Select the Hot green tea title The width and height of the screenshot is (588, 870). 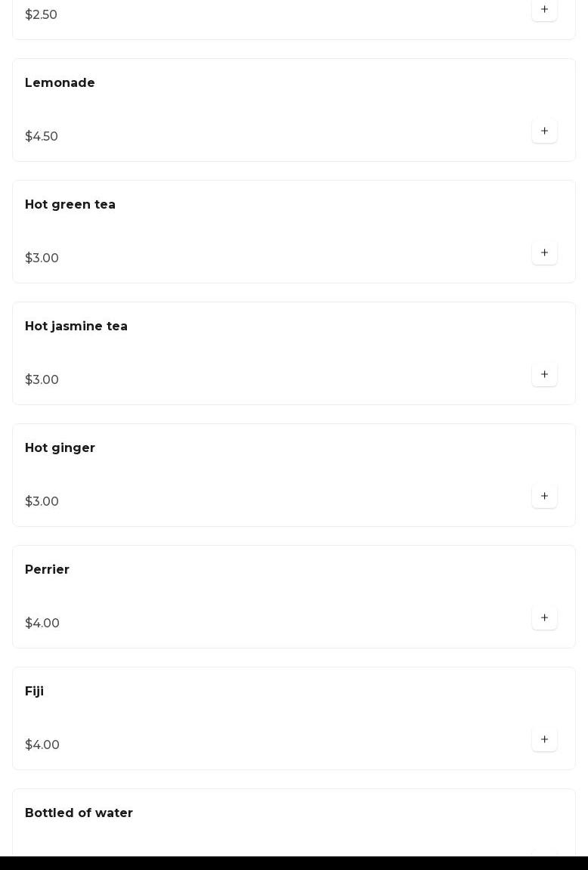[70, 205]
